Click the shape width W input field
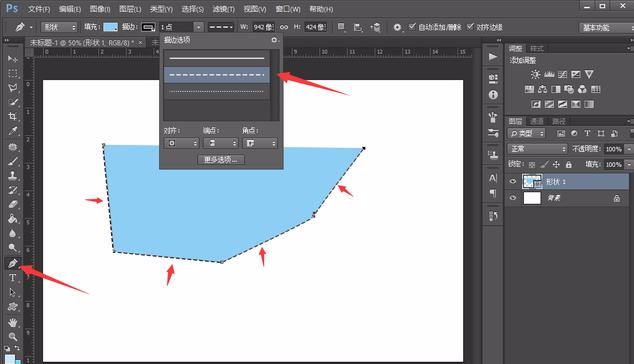 [x=263, y=27]
